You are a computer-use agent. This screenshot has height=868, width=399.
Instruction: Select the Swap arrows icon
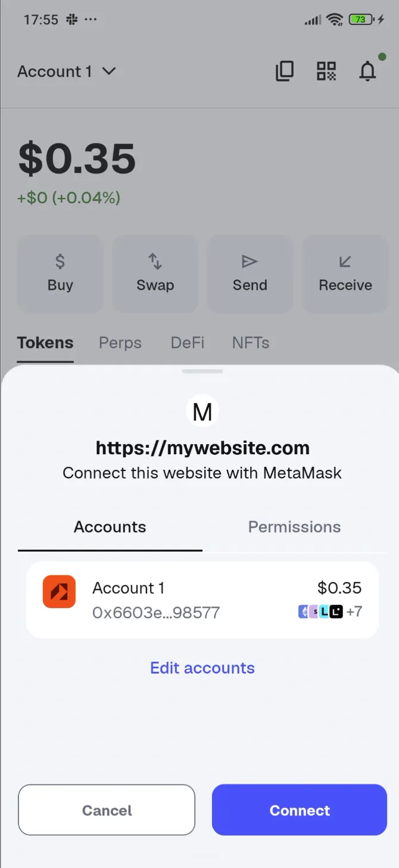155,261
